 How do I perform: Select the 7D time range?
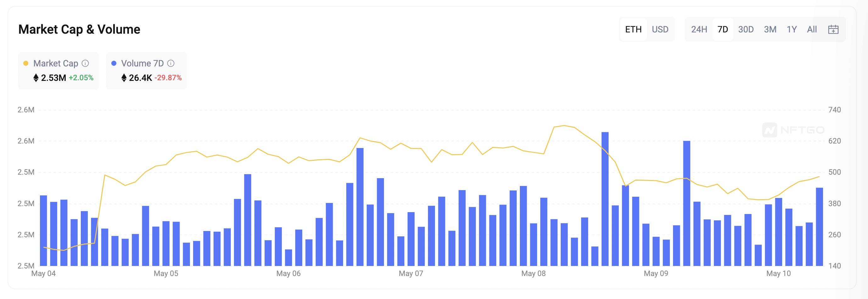(x=723, y=29)
